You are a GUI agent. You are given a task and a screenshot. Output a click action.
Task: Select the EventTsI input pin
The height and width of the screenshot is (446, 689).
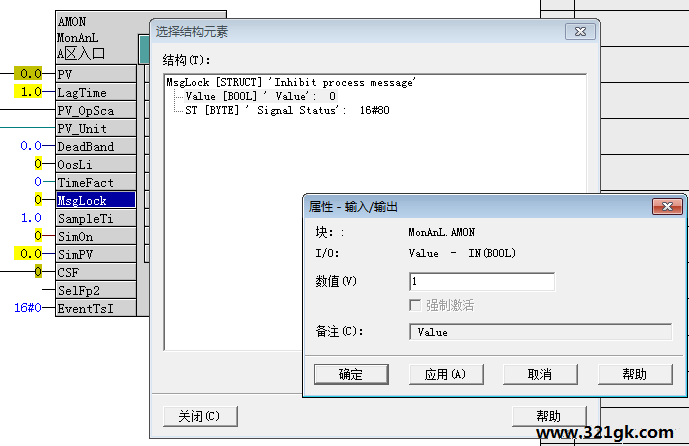[x=96, y=308]
